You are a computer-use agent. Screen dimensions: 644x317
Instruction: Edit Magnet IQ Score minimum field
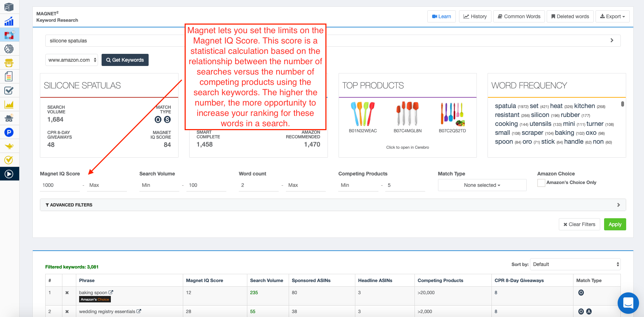click(60, 185)
